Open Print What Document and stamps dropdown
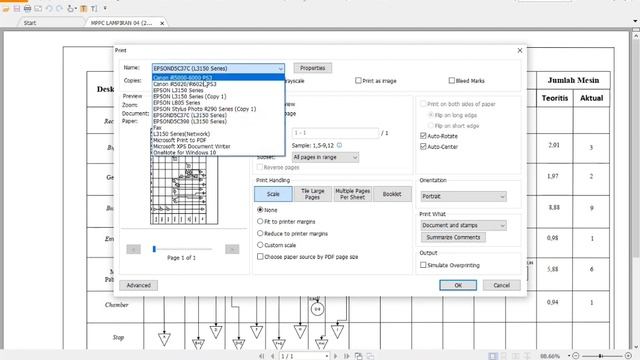 tap(463, 225)
